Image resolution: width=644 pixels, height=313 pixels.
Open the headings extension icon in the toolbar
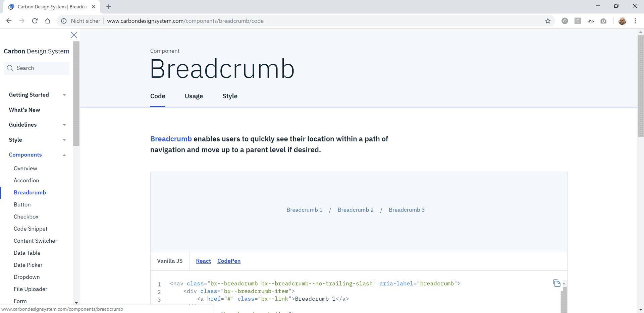[591, 21]
